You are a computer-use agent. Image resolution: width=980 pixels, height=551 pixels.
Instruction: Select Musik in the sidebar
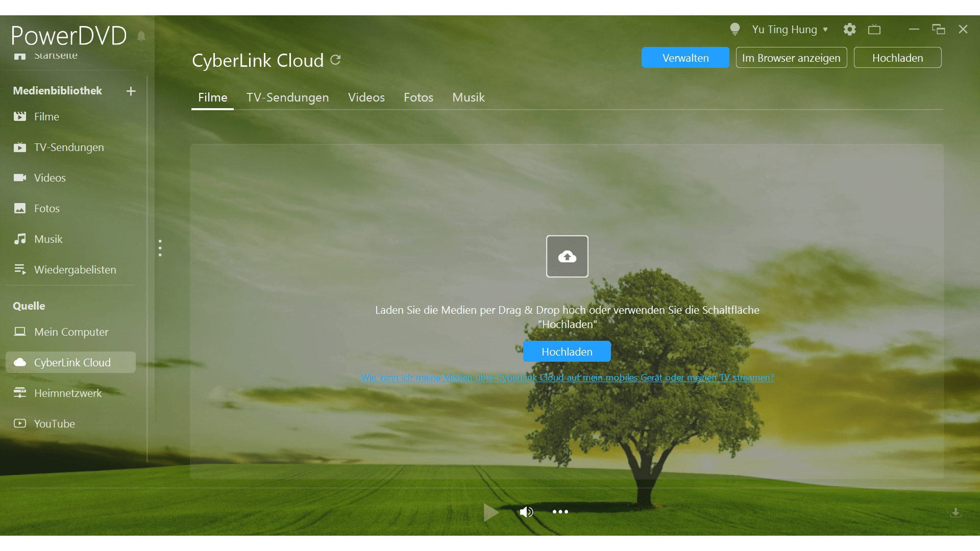coord(48,239)
